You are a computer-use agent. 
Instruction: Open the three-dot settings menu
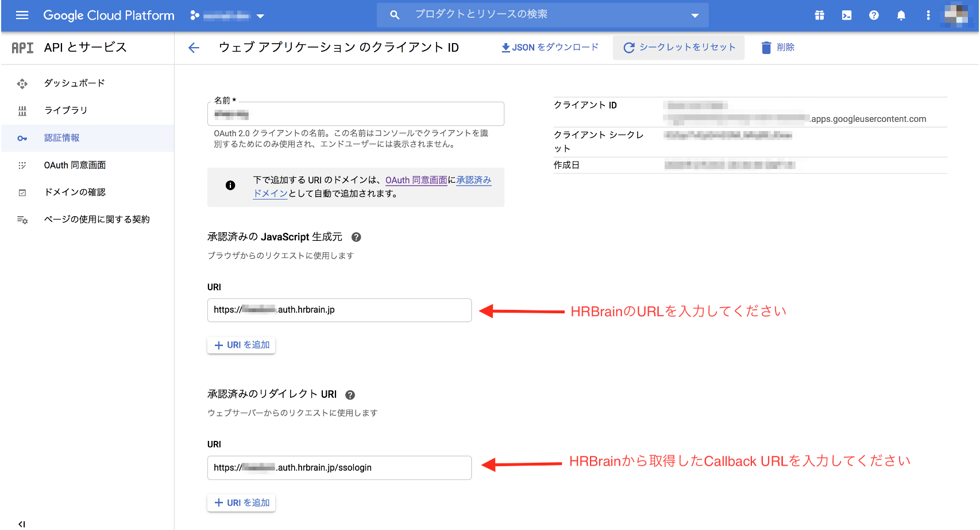click(928, 16)
